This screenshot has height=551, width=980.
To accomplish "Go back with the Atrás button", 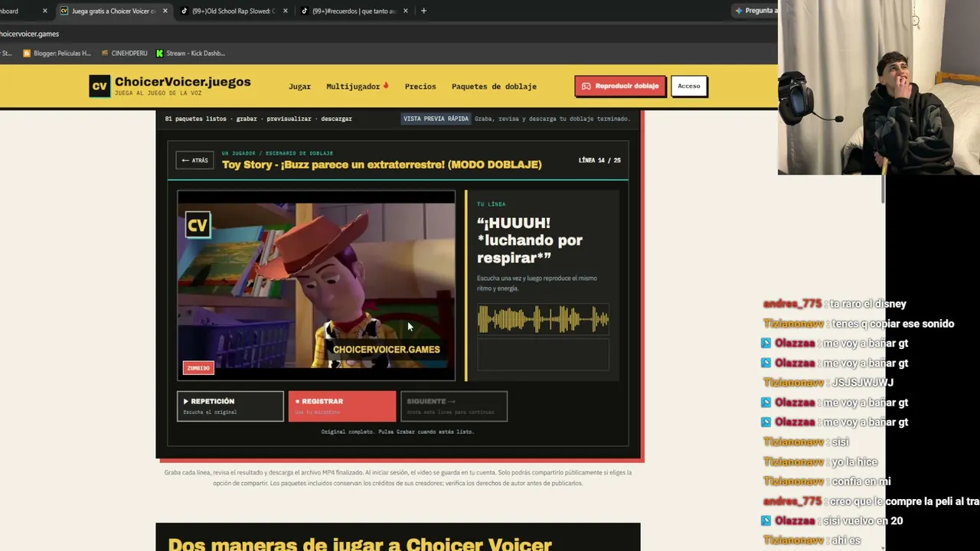I will pyautogui.click(x=194, y=161).
